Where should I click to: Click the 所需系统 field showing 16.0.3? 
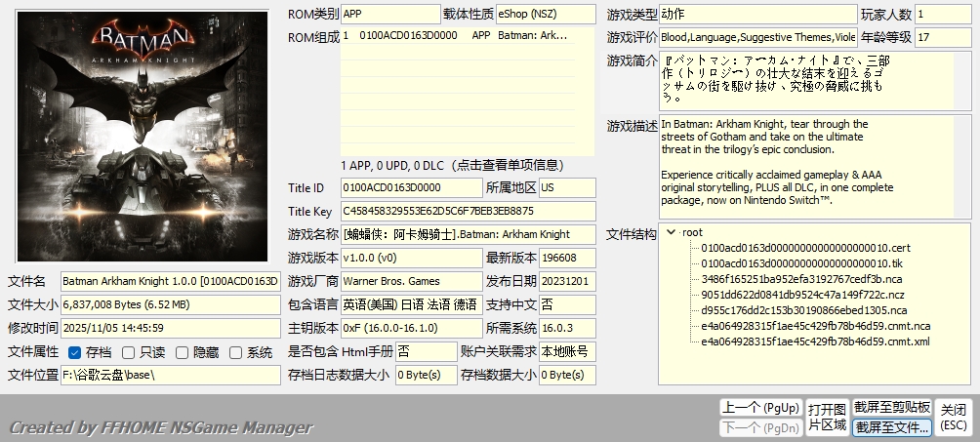(x=567, y=328)
